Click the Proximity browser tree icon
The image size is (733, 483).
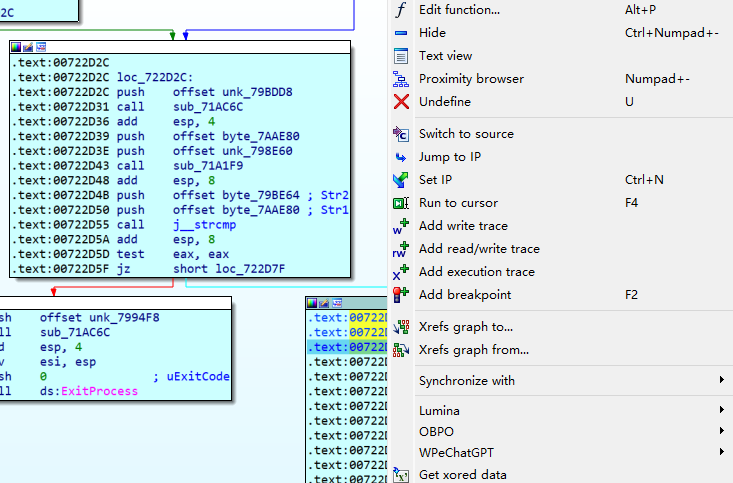(x=401, y=79)
